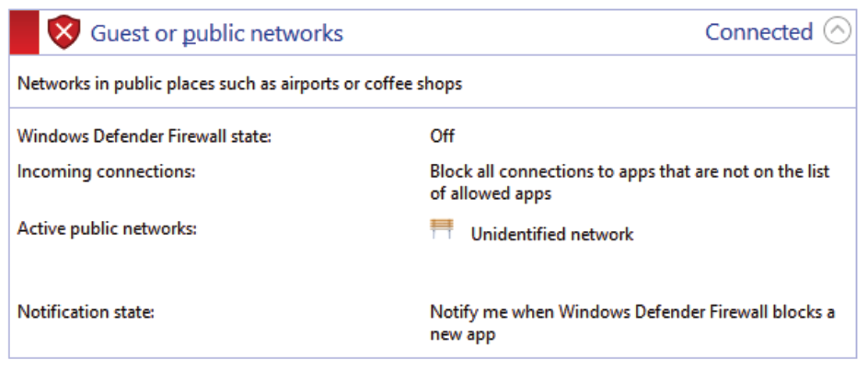868x372 pixels.
Task: Click the Windows Defender Firewall state label
Action: pos(145,136)
